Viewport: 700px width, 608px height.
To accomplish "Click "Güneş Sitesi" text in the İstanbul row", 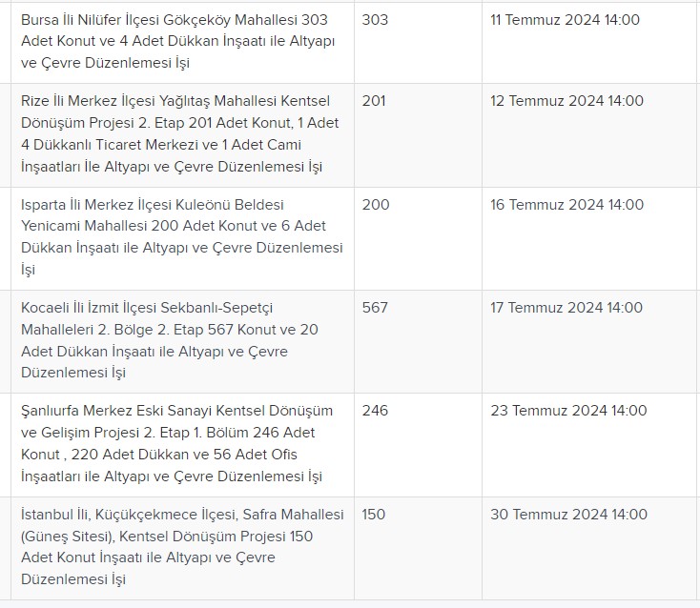I will click(x=69, y=537).
